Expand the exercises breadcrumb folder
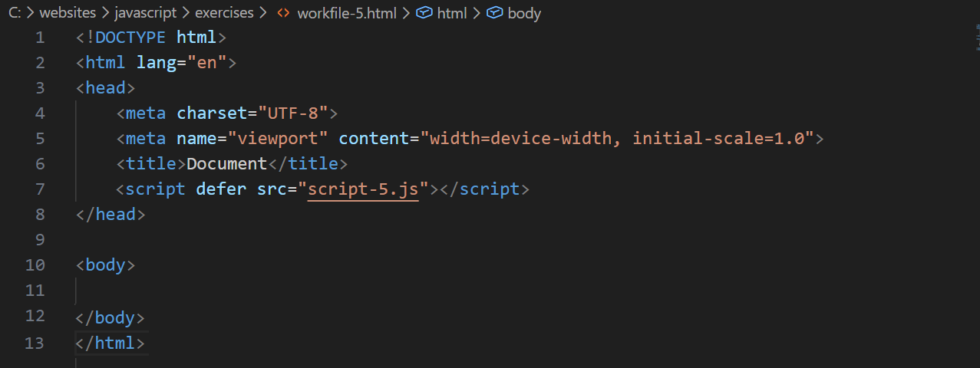The height and width of the screenshot is (368, 980). (224, 13)
